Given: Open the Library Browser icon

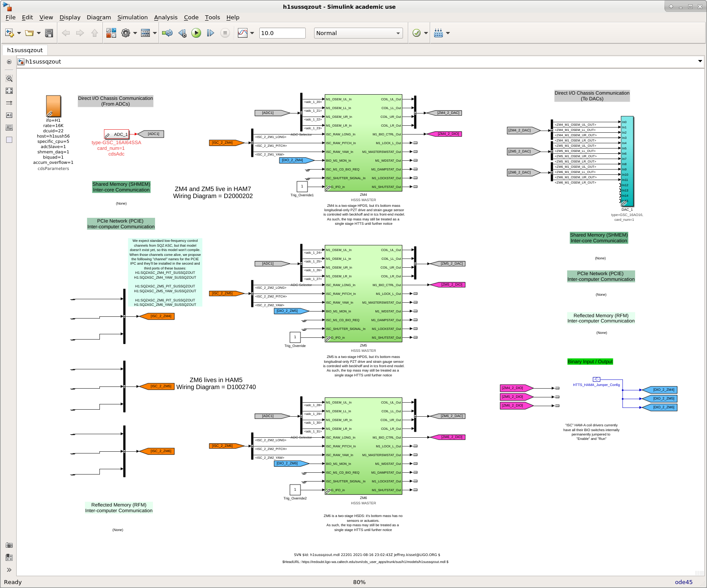Looking at the screenshot, I should [111, 33].
